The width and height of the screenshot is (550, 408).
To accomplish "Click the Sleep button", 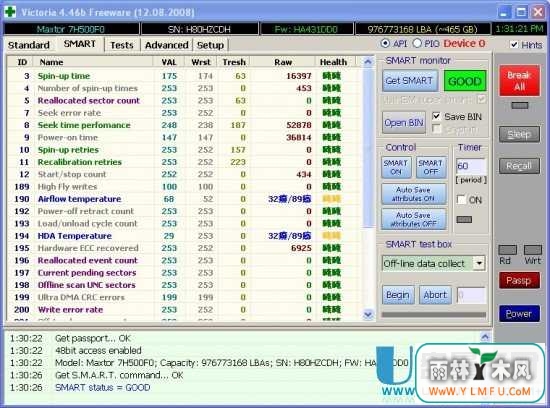I will (x=519, y=134).
